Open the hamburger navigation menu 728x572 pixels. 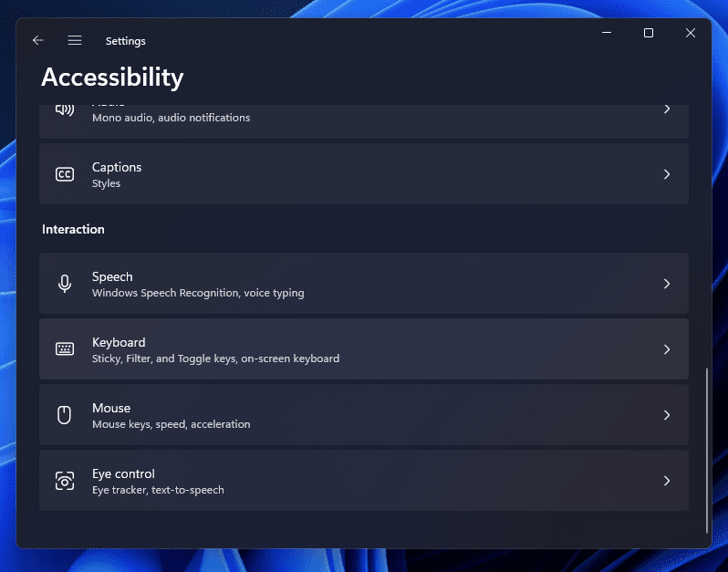(x=75, y=41)
